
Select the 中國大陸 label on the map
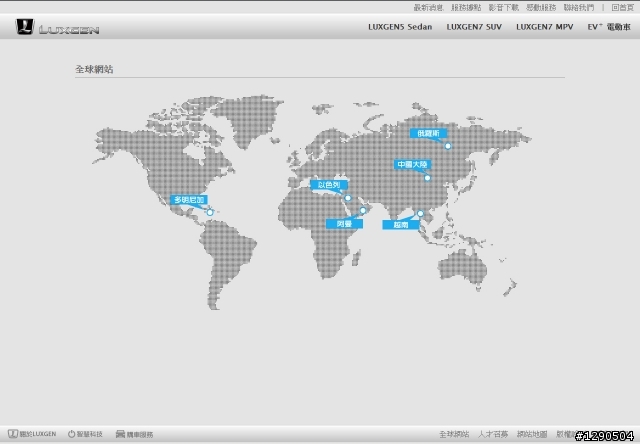click(412, 164)
